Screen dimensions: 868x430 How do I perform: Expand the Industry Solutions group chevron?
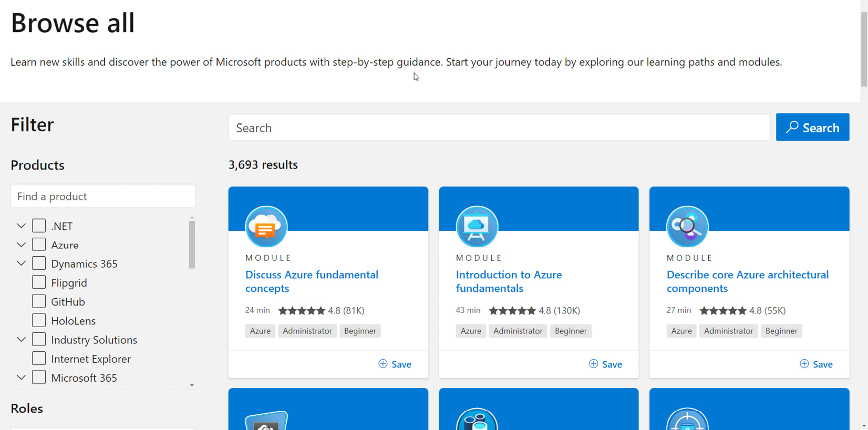coord(21,340)
